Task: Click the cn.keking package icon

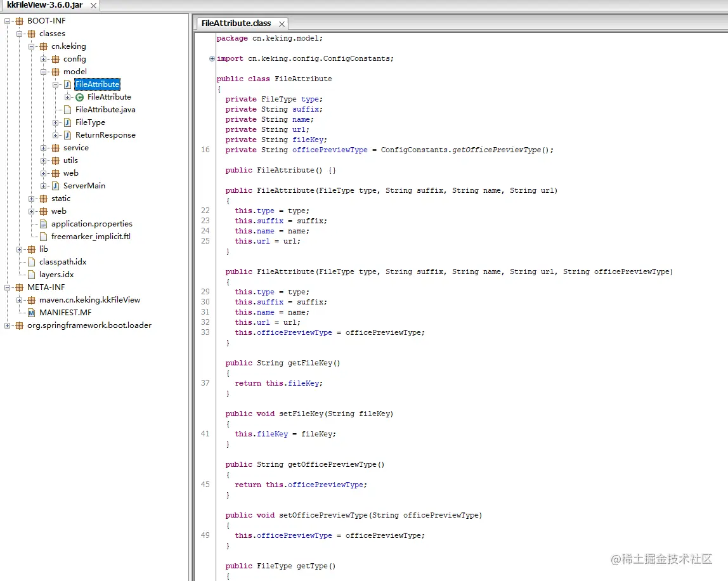Action: [44, 46]
